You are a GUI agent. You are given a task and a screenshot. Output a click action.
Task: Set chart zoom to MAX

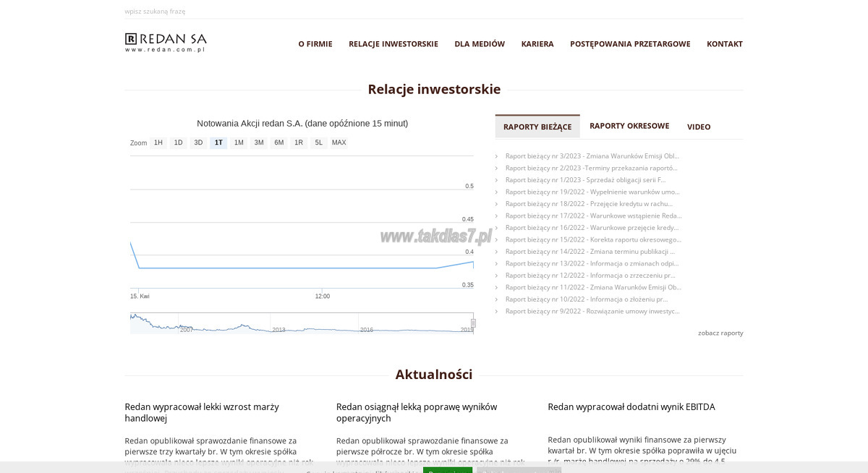point(339,142)
